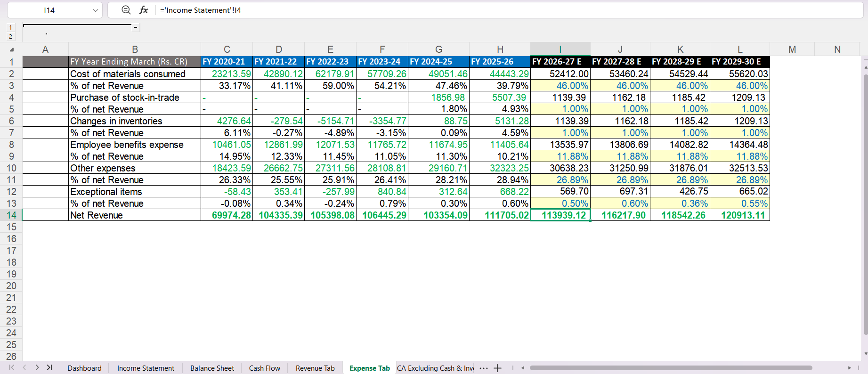
Task: Go to previous sheet tab arrow
Action: coord(24,368)
